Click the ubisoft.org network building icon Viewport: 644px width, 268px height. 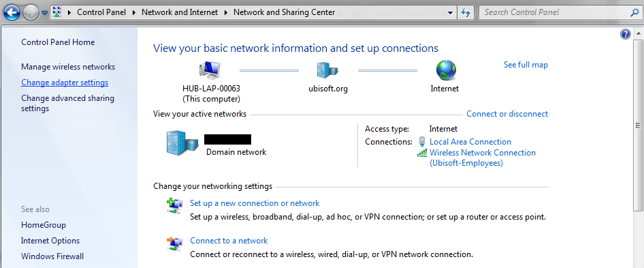[x=327, y=70]
